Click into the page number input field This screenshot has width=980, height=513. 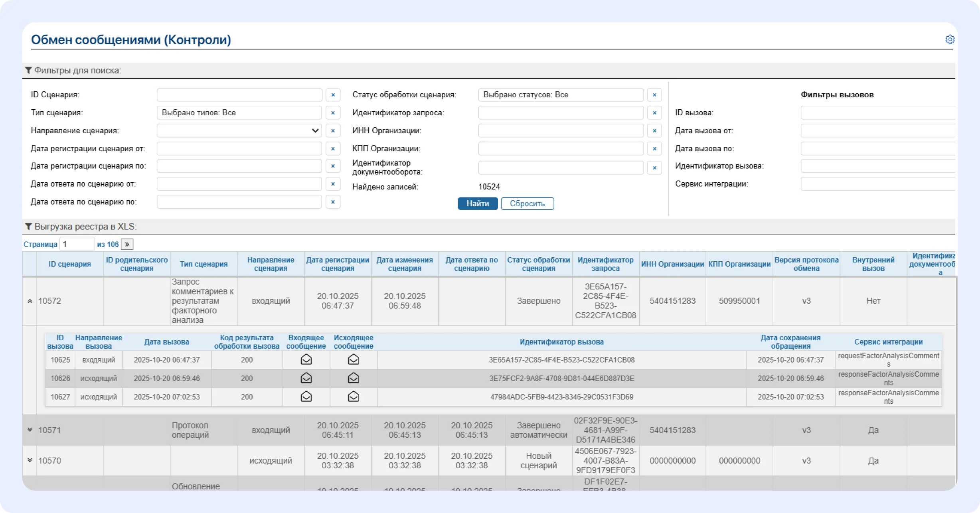pos(77,244)
